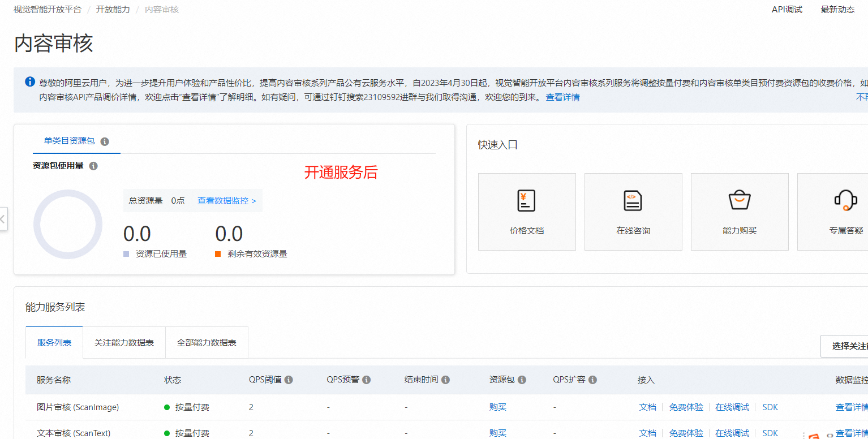Click 查看详情 link in the notice banner

(x=562, y=97)
